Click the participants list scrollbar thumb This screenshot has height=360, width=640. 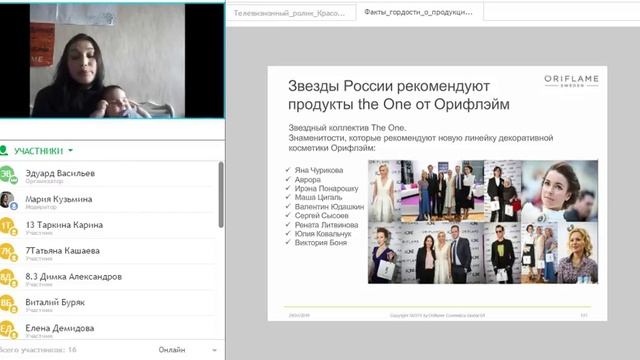click(x=221, y=194)
